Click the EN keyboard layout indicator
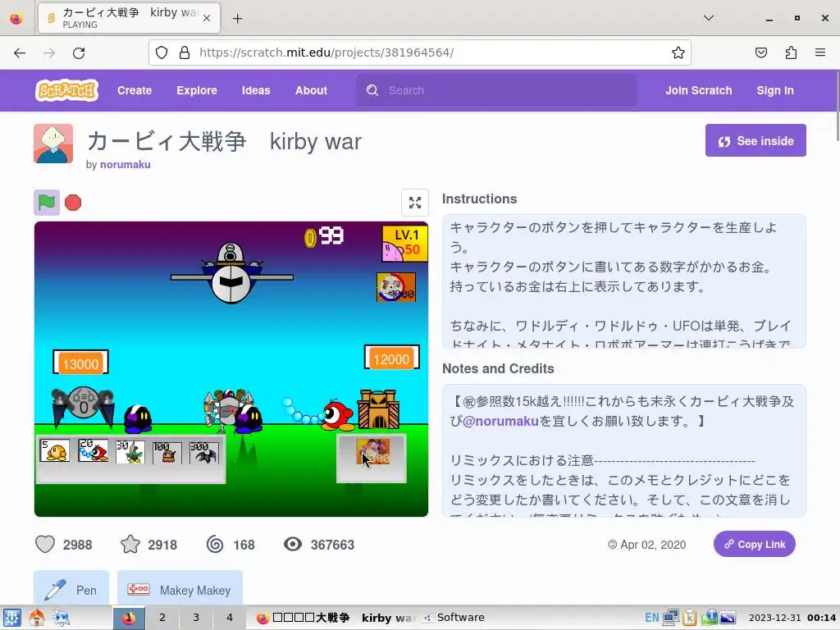 pyautogui.click(x=651, y=618)
